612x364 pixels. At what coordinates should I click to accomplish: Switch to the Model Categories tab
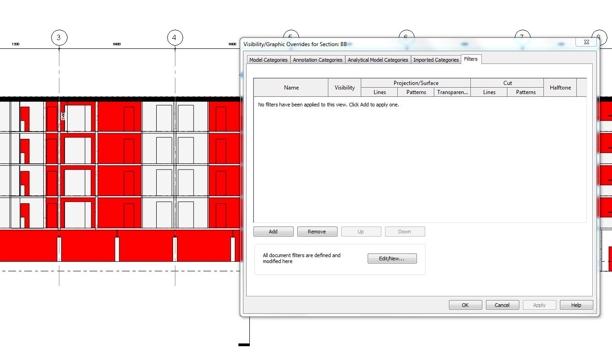(x=269, y=60)
